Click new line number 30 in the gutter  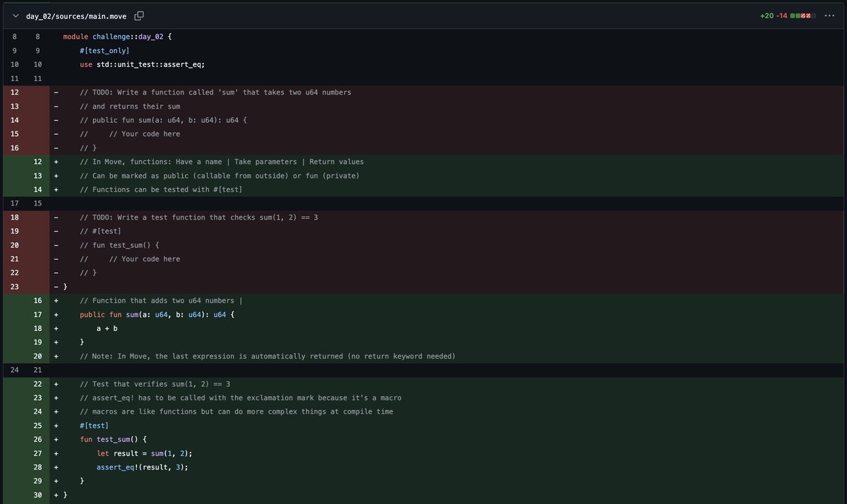tap(38, 494)
